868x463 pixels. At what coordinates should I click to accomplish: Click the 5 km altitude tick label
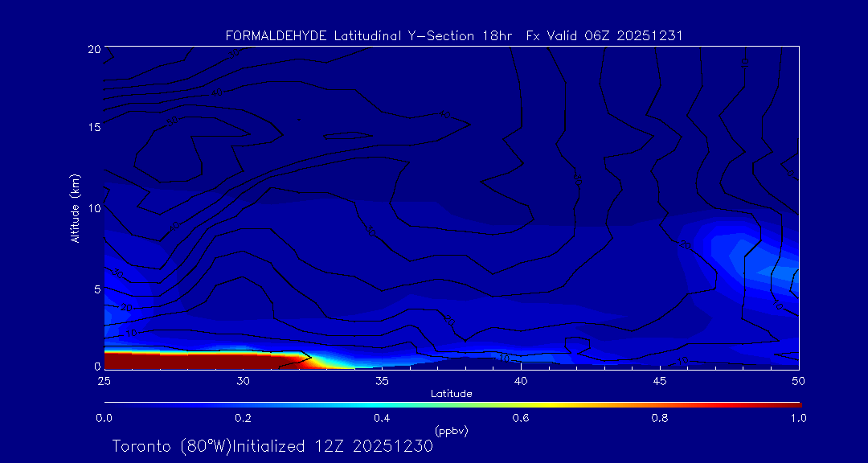tap(96, 289)
